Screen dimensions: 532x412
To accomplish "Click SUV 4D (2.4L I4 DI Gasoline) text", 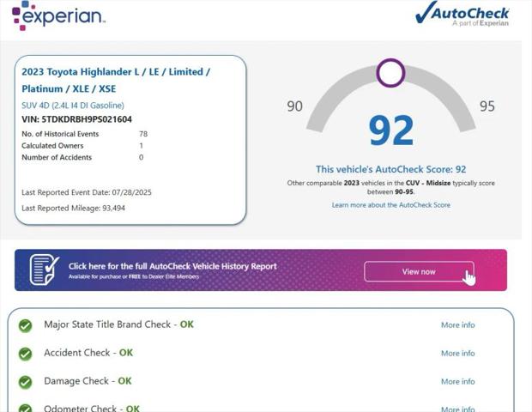I will (73, 106).
